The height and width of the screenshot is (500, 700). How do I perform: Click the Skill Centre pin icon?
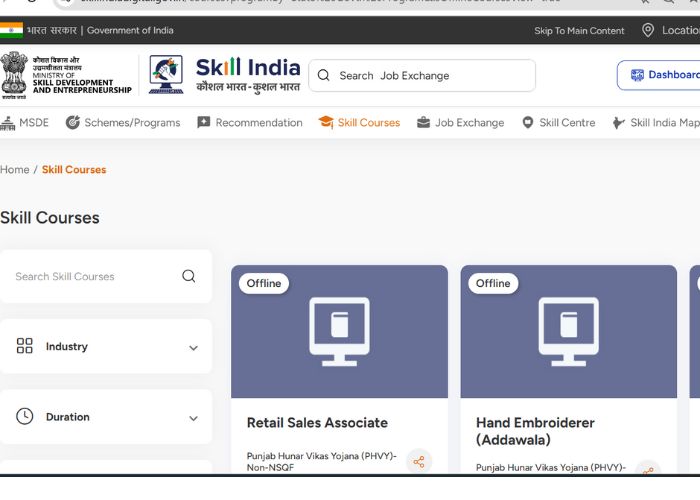(528, 122)
